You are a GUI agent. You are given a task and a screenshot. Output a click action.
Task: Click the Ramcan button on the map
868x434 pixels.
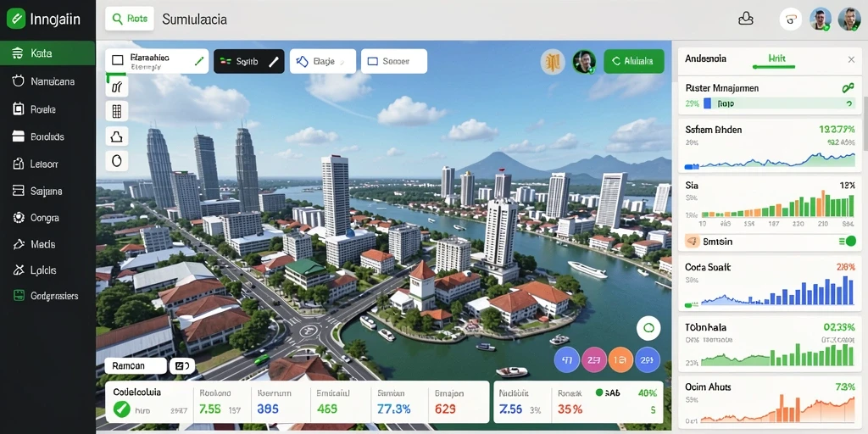(136, 366)
